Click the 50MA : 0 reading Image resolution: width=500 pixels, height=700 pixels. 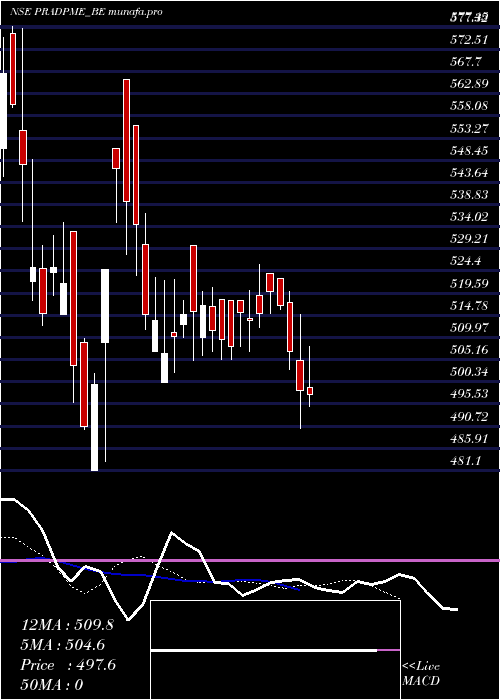pos(52,685)
